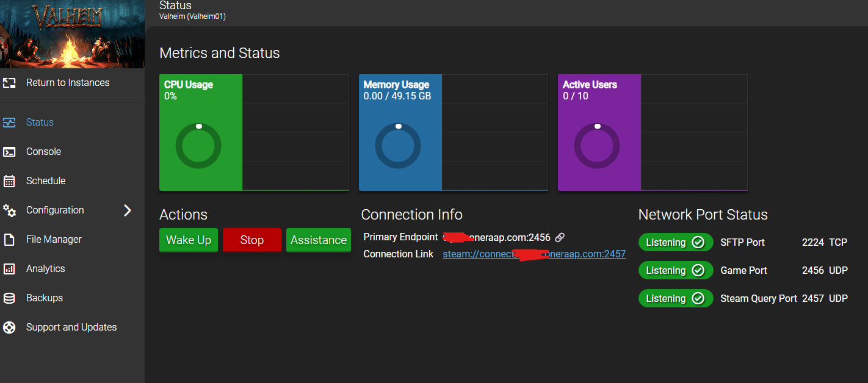
Task: Click the Console terminal icon
Action: [x=9, y=152]
